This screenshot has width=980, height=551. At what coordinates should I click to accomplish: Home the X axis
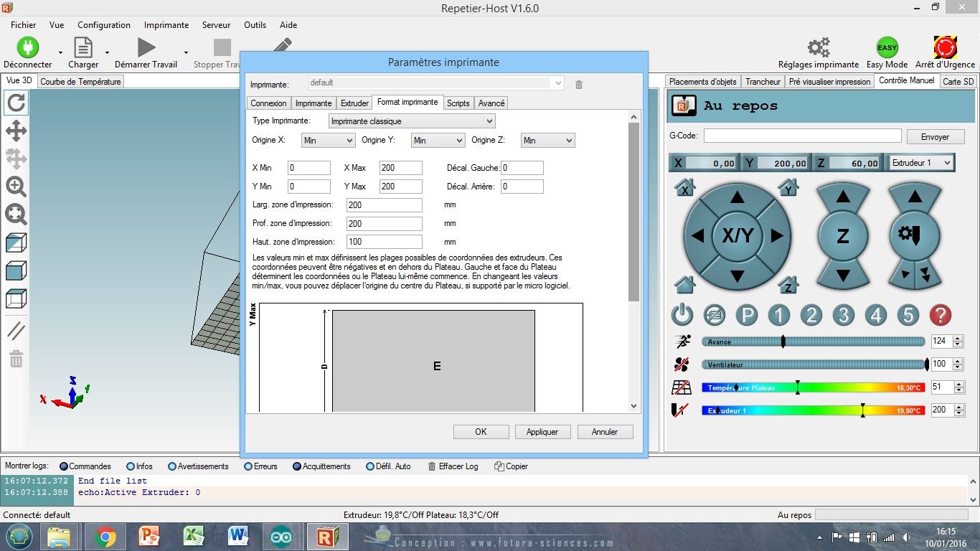click(x=685, y=188)
